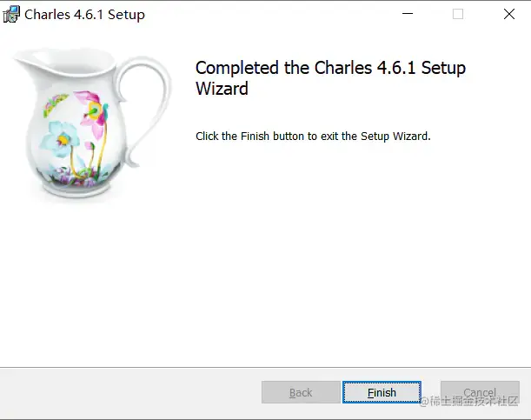This screenshot has width=531, height=420.
Task: Click the blue flower on the pitcher
Action: (63, 136)
